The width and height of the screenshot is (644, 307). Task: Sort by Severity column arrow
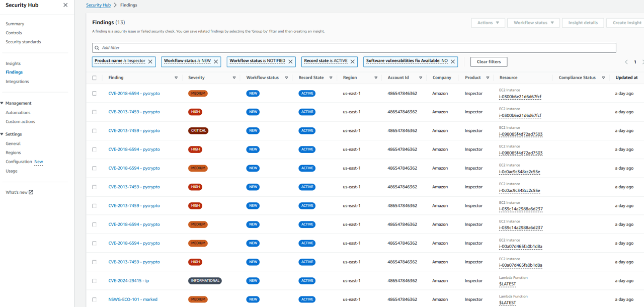(x=234, y=78)
